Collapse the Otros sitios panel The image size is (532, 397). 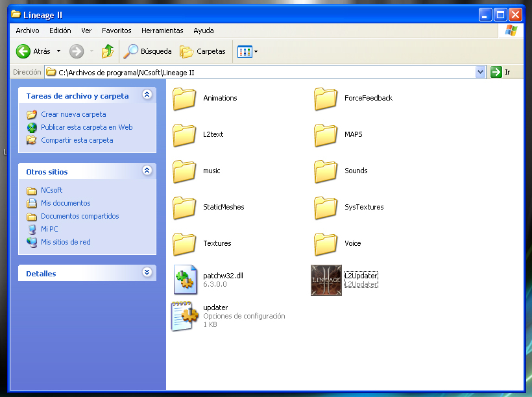(x=147, y=171)
